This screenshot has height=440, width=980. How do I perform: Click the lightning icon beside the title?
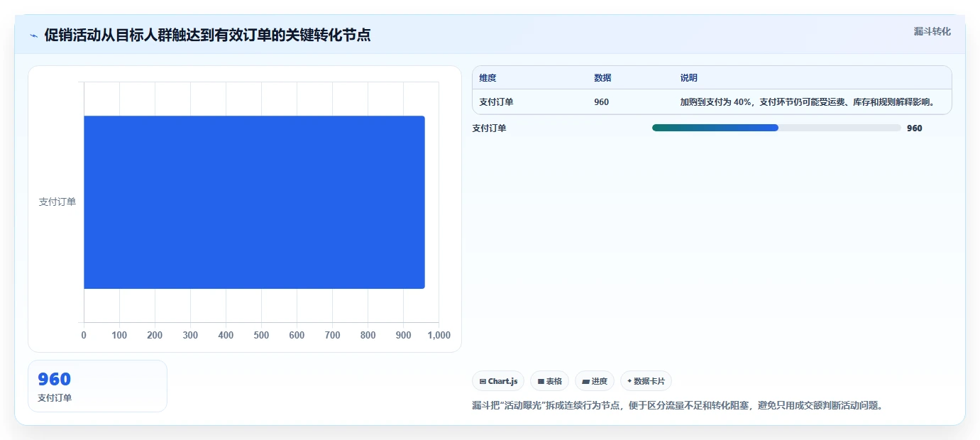pyautogui.click(x=34, y=35)
